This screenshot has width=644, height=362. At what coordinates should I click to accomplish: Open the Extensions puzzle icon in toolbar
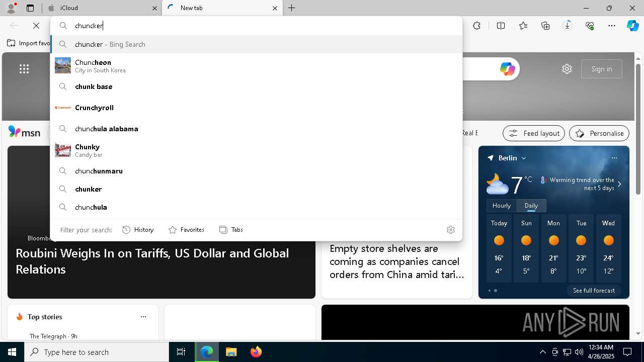click(476, 26)
